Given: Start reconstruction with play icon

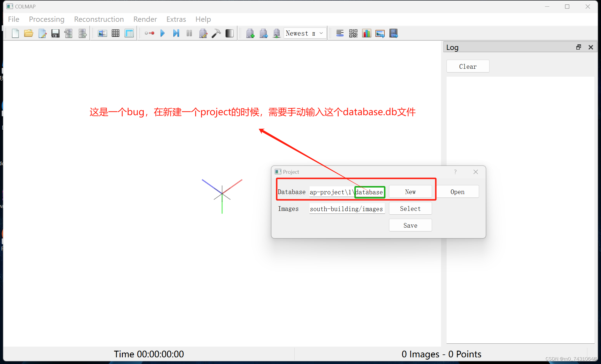Looking at the screenshot, I should pos(163,33).
